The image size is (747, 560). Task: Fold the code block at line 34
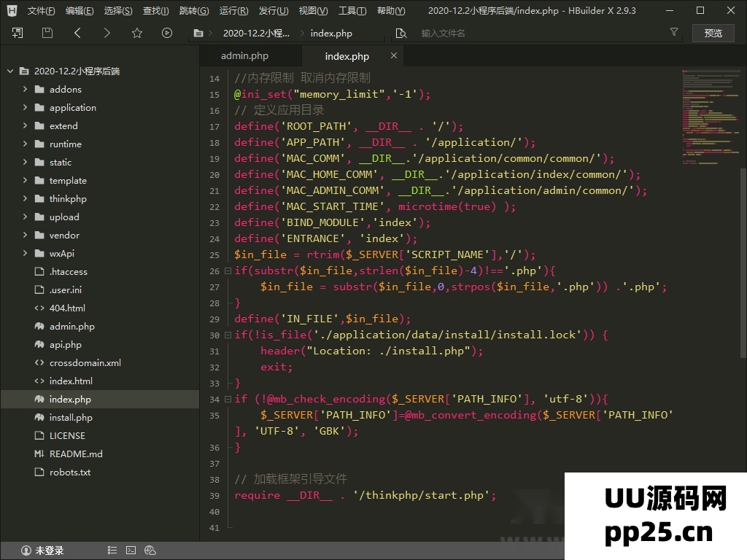pyautogui.click(x=225, y=400)
